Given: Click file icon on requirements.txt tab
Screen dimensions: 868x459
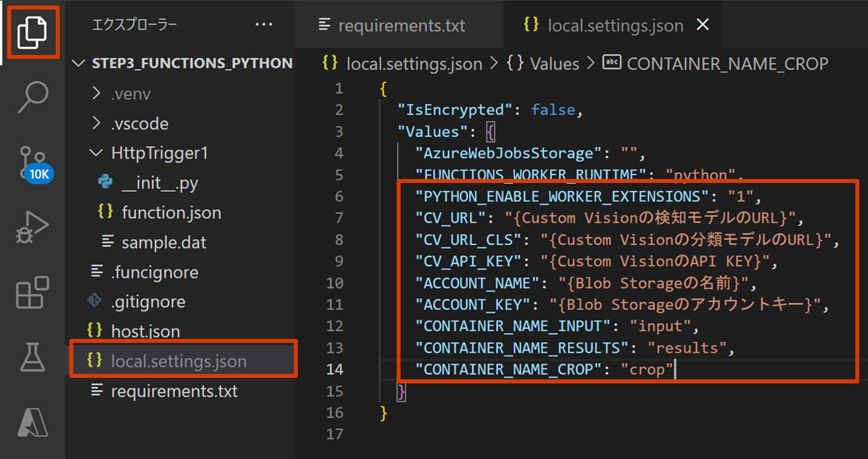Looking at the screenshot, I should pyautogui.click(x=324, y=25).
